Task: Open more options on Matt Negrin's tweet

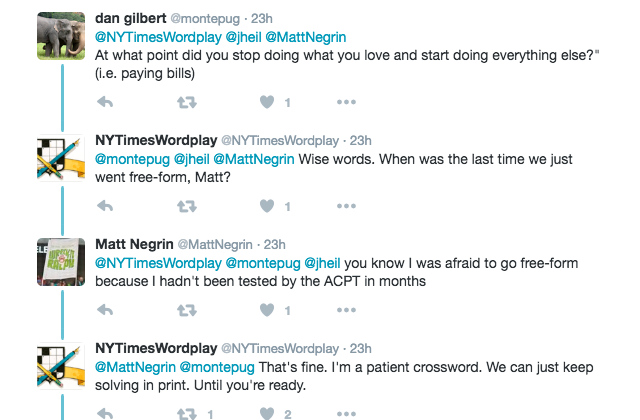Action: coord(346,310)
